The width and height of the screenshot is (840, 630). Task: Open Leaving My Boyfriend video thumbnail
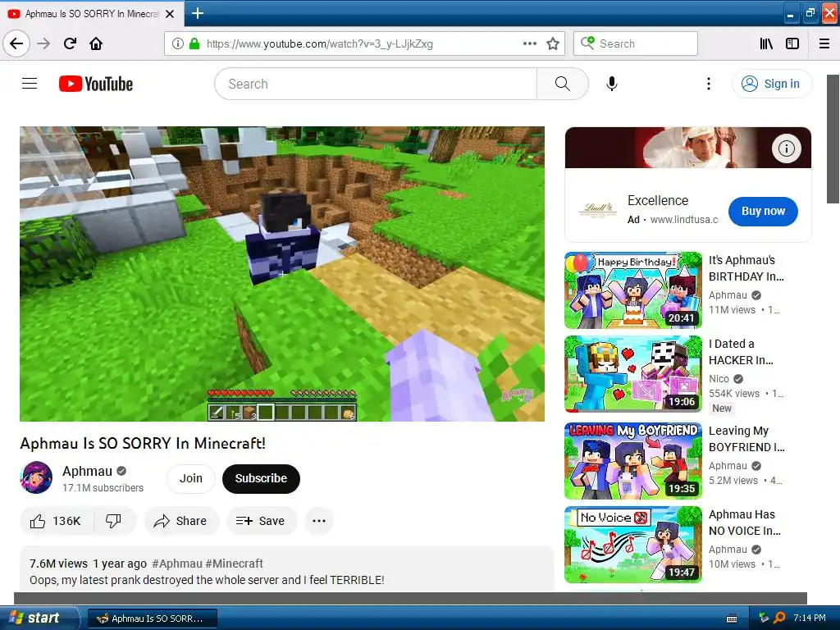tap(633, 461)
